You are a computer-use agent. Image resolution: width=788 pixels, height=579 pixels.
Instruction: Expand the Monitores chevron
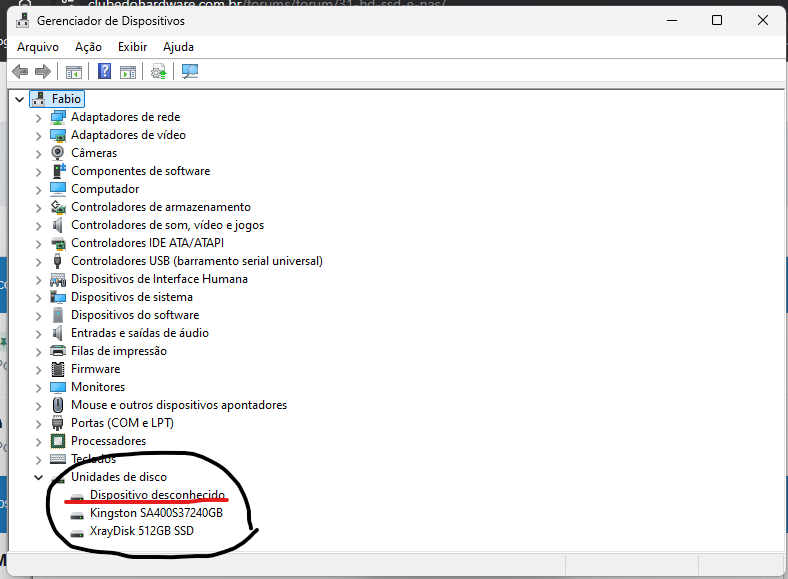(39, 388)
